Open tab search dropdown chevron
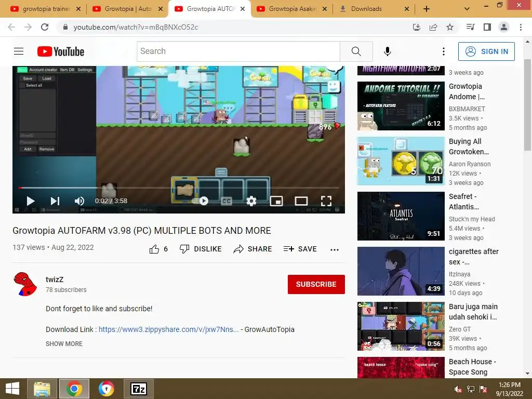The image size is (532, 399). (467, 9)
